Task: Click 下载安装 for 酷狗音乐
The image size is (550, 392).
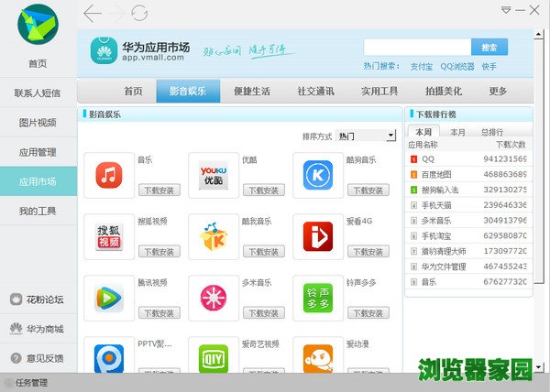Action: (x=368, y=191)
